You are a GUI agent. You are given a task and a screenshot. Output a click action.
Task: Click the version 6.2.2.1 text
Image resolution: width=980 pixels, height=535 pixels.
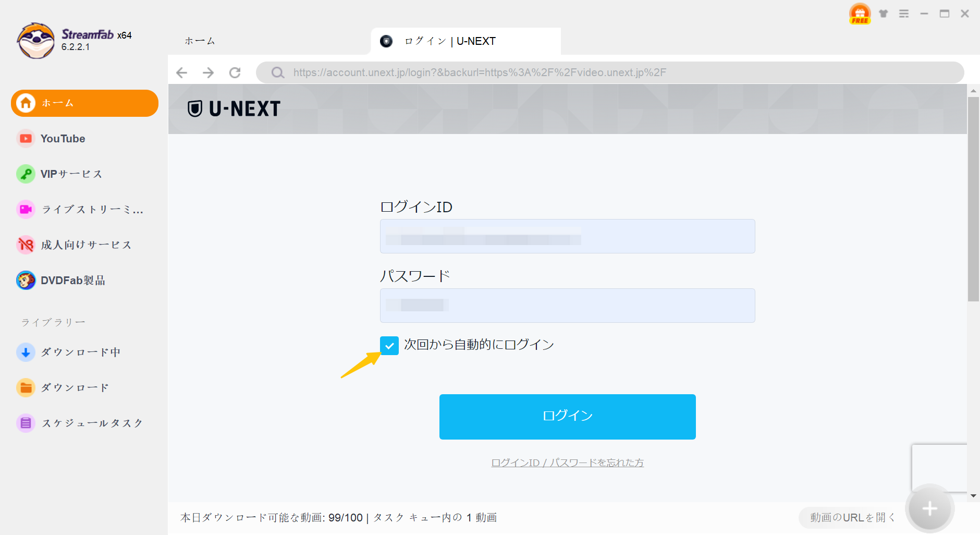76,47
